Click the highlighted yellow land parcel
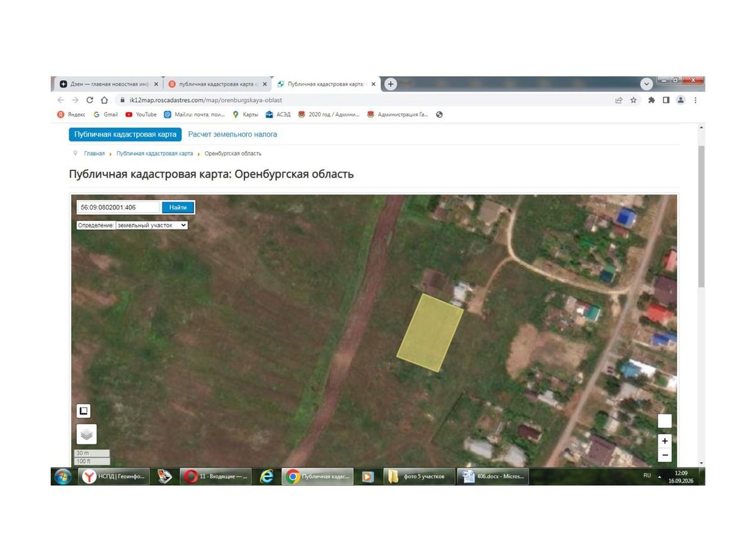756x535 pixels. 430,332
